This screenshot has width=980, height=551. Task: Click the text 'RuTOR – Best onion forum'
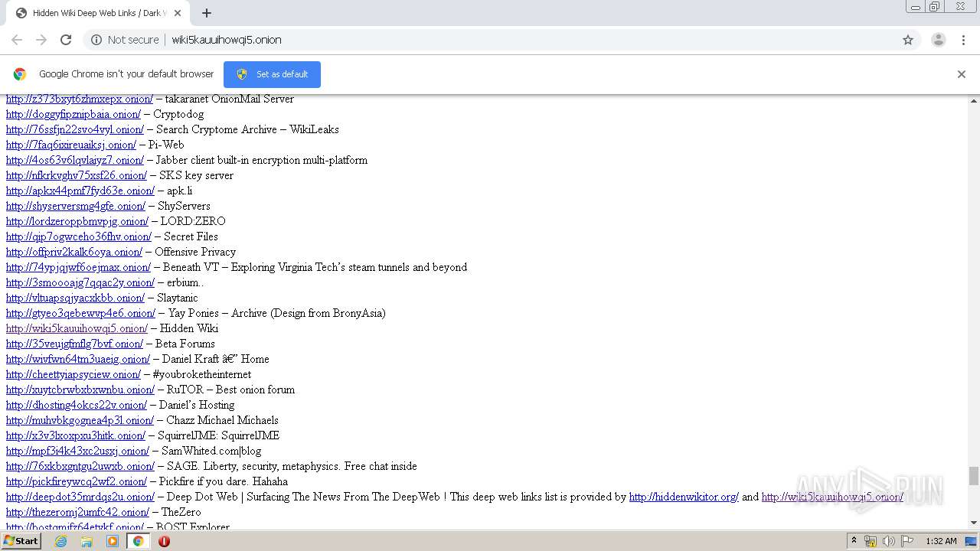(230, 390)
